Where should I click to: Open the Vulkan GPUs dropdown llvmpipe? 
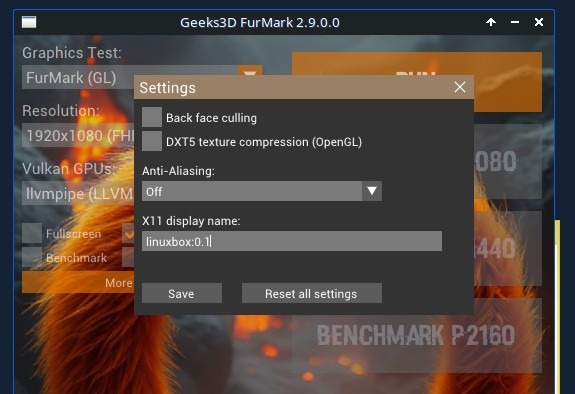(78, 193)
